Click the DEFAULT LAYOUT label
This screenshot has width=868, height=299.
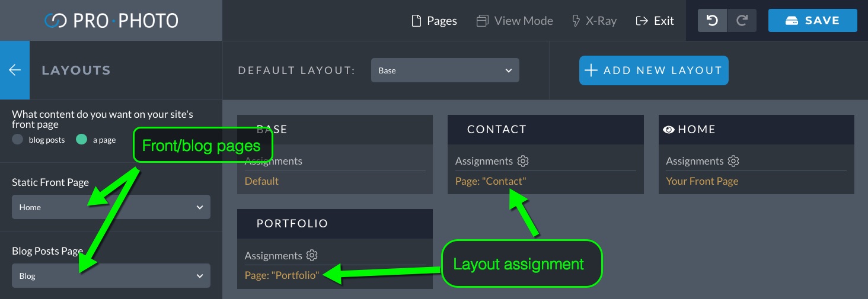[x=296, y=70]
